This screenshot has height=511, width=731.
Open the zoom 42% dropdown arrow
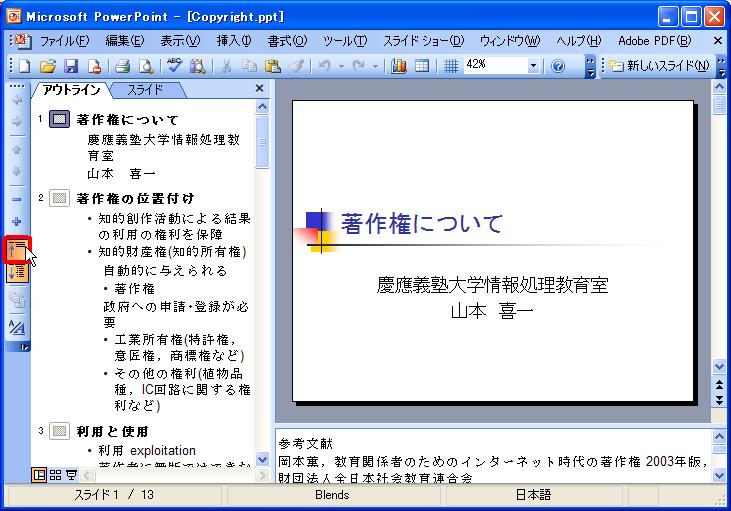coord(533,66)
